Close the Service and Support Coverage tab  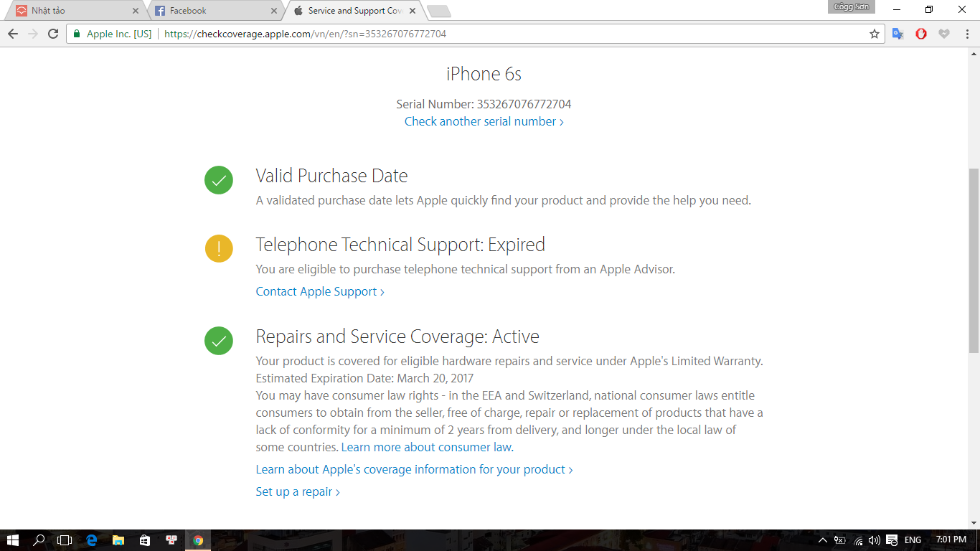tap(413, 11)
